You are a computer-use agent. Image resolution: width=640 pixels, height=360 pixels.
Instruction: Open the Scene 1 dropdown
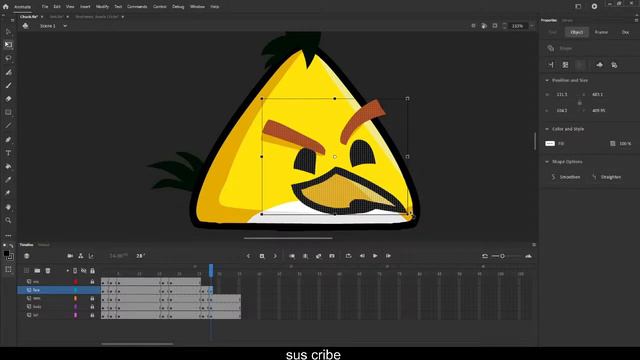point(65,26)
